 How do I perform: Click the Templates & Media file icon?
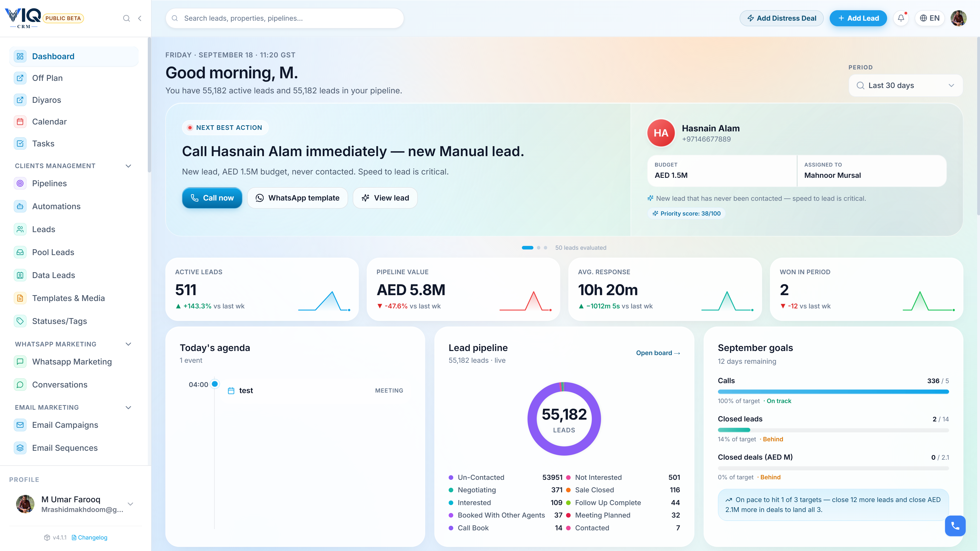pos(20,298)
